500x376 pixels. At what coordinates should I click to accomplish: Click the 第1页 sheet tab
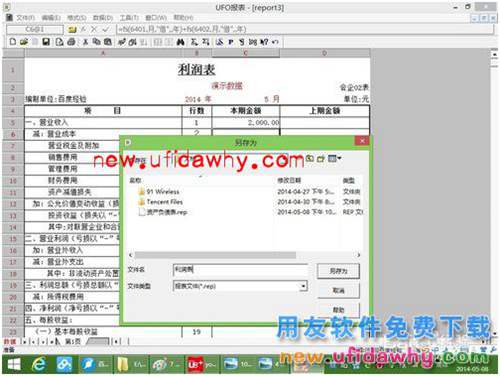pyautogui.click(x=72, y=341)
